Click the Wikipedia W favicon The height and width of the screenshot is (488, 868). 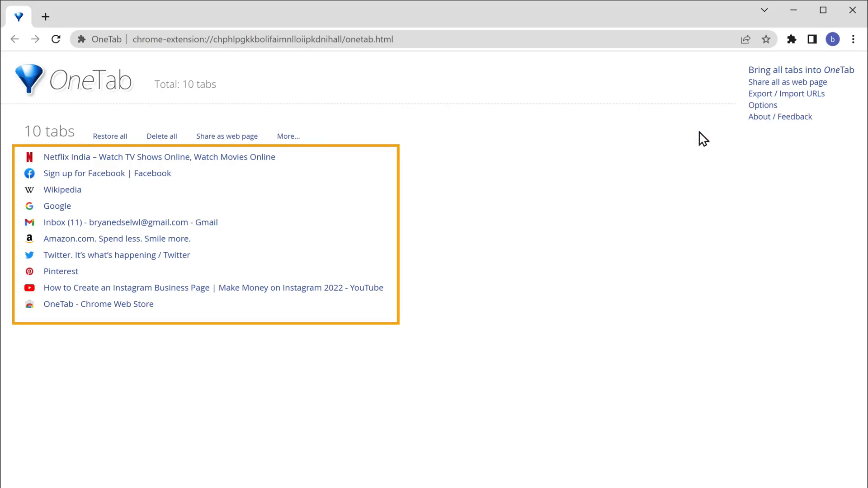coord(29,190)
